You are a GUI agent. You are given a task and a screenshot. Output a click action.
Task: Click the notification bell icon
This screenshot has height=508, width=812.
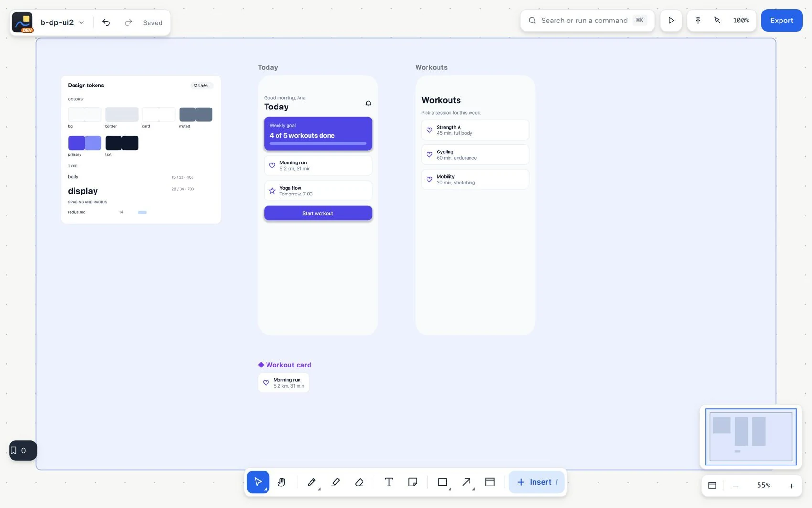368,104
